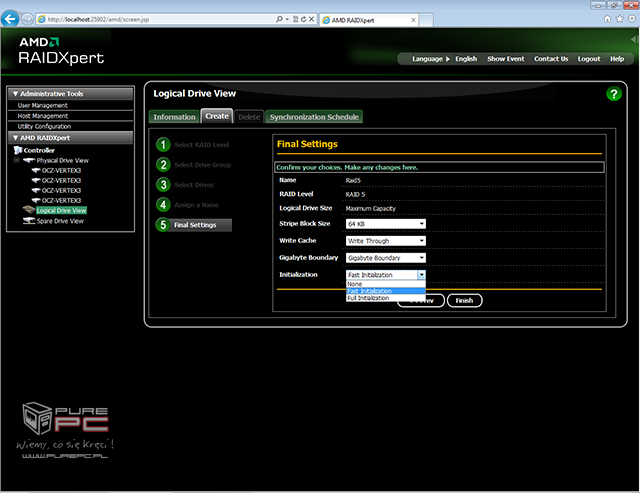Click the Logout link in the top bar
This screenshot has width=640, height=493.
click(x=589, y=59)
